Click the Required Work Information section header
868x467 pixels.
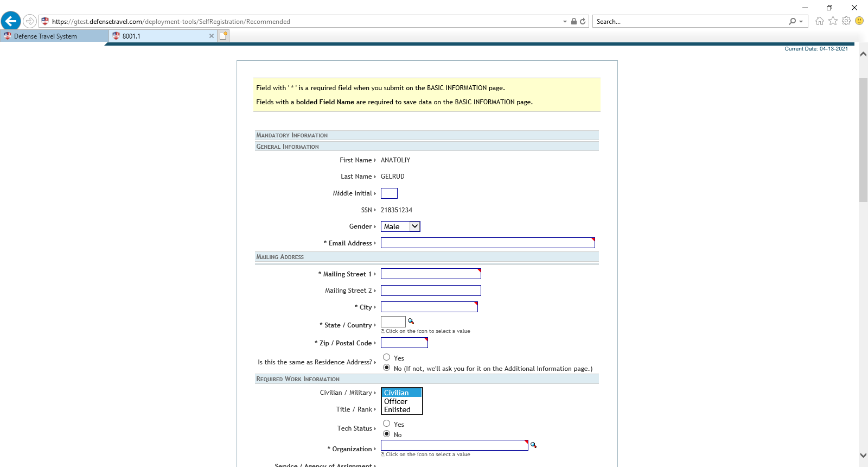(427, 379)
